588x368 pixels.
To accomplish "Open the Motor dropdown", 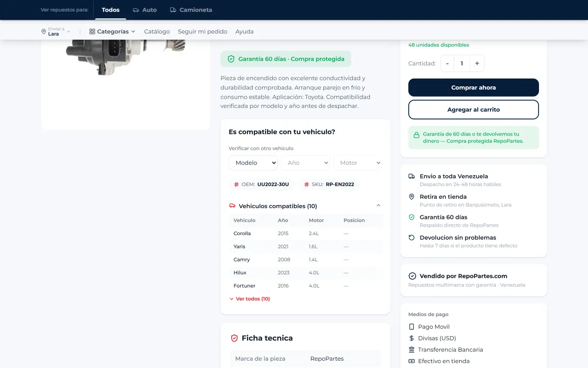I will pos(358,163).
